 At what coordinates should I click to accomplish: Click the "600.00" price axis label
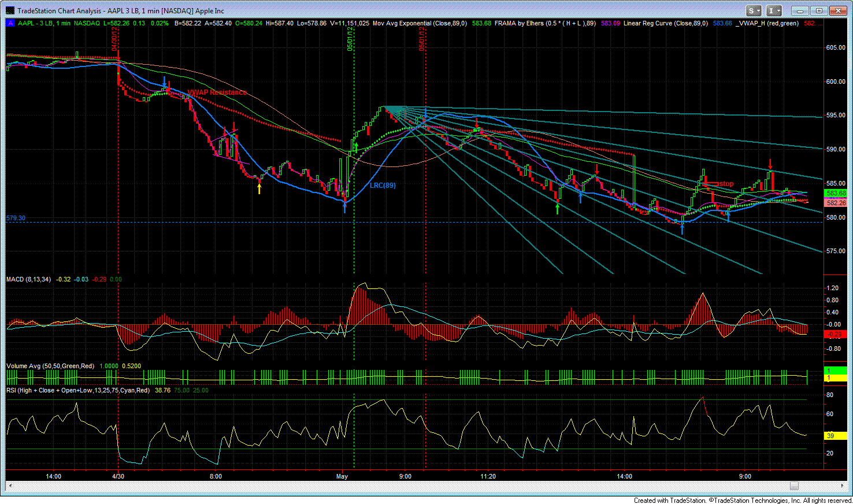click(835, 81)
